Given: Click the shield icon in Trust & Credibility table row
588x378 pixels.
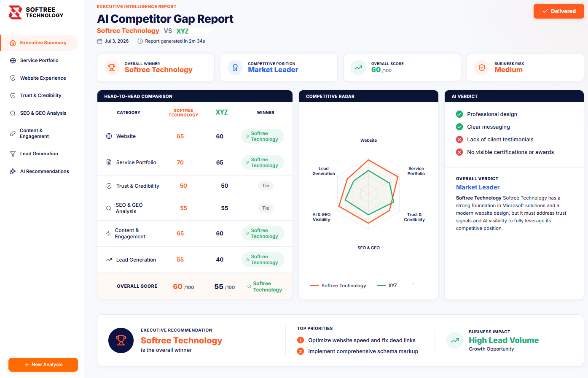Looking at the screenshot, I should pos(109,186).
